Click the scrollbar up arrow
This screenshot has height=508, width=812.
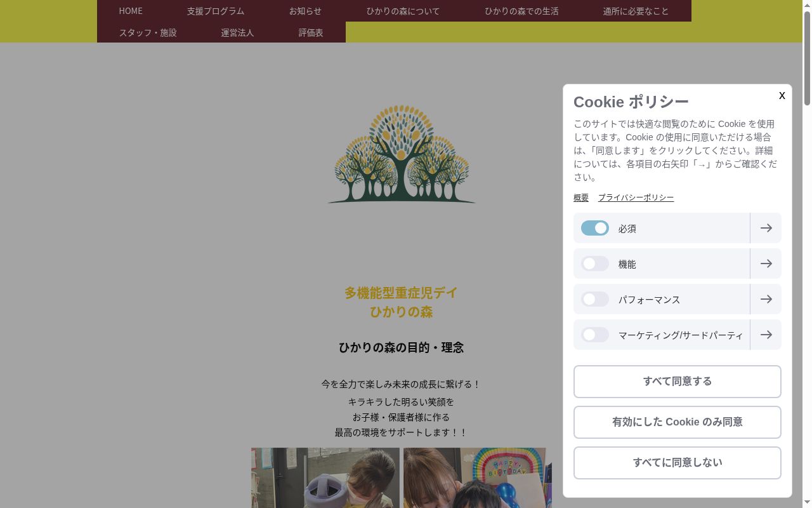(807, 4)
